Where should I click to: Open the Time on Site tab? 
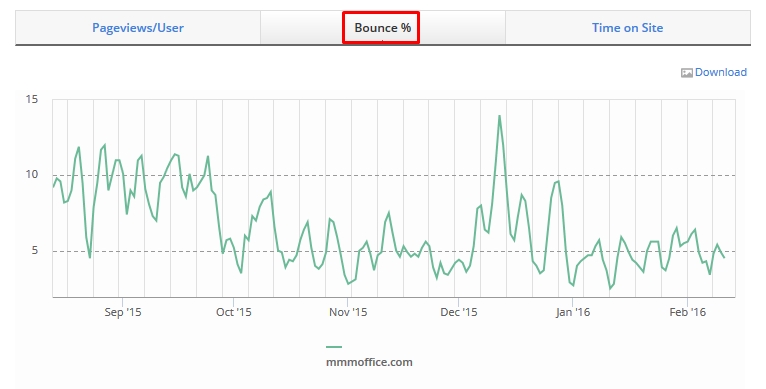pyautogui.click(x=628, y=28)
